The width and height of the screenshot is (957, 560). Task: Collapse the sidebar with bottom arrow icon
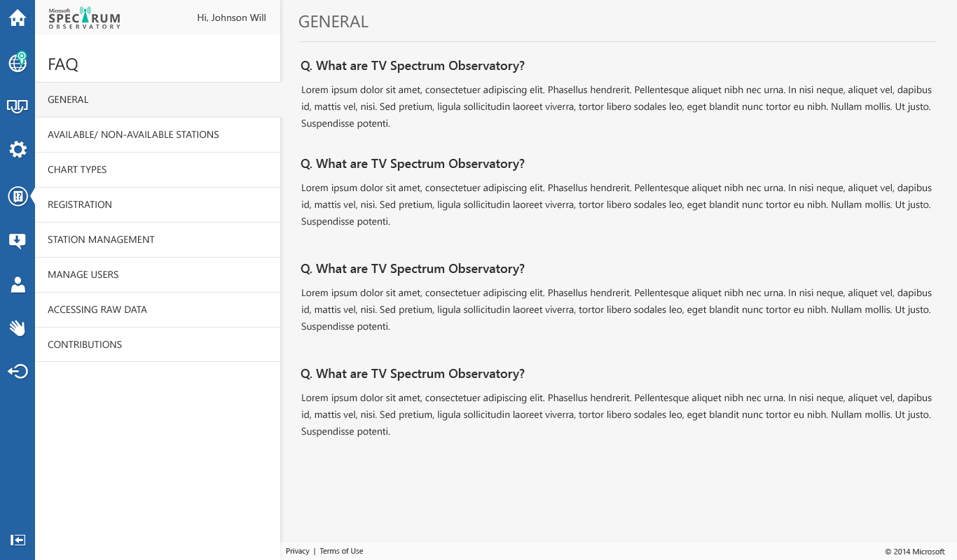tap(18, 540)
